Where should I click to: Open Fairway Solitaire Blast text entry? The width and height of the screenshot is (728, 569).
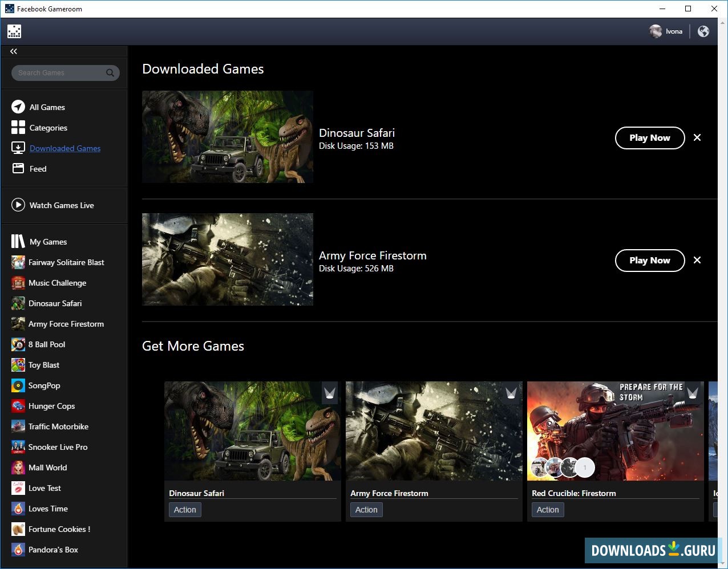[66, 262]
